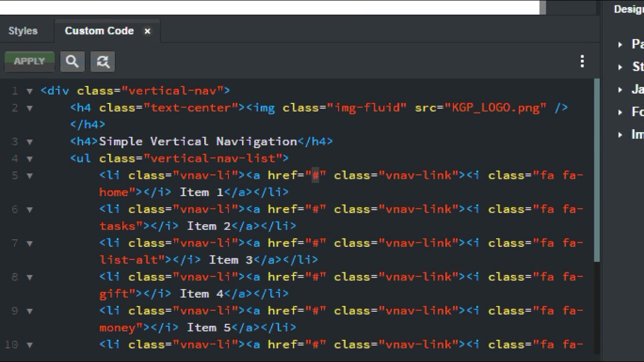This screenshot has width=644, height=362.
Task: Expand the Pa... item in Design panel
Action: 620,44
